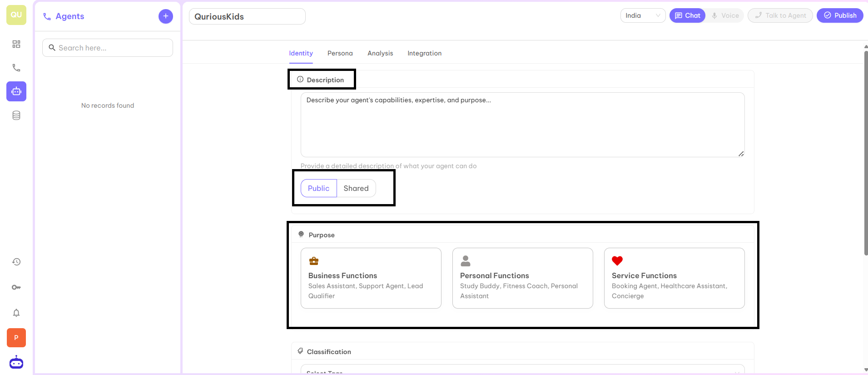868x375 pixels.
Task: Switch to the Analysis tab
Action: pos(381,53)
